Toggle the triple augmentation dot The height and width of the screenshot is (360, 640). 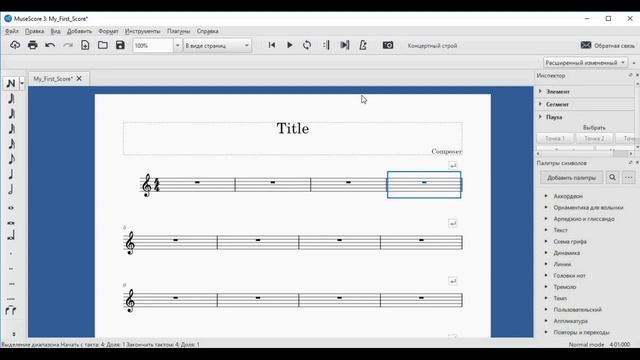[11, 284]
